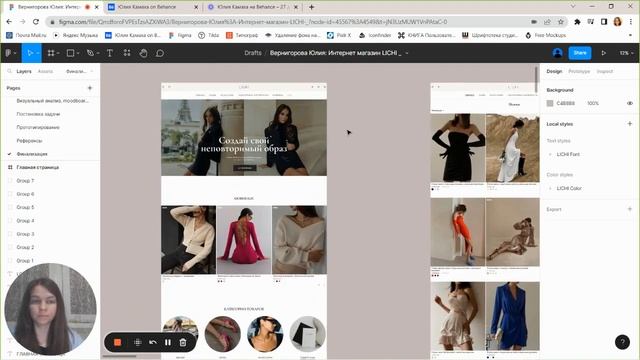The height and width of the screenshot is (360, 640).
Task: Add a new page with plus
Action: (x=90, y=88)
